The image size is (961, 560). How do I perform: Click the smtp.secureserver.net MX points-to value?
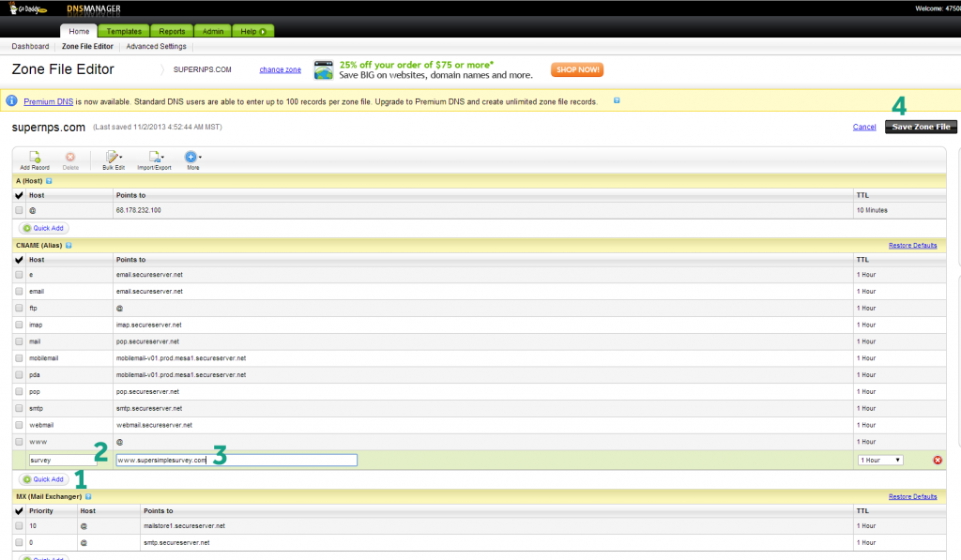[x=176, y=543]
